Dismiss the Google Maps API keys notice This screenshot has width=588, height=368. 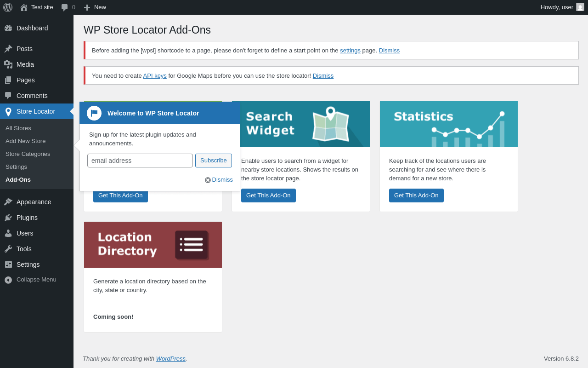pos(323,76)
